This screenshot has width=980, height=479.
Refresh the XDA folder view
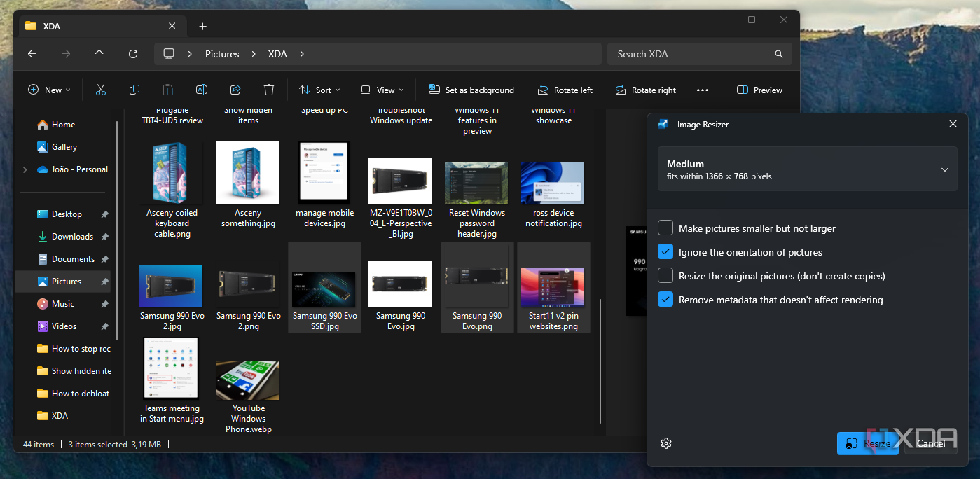pyautogui.click(x=133, y=54)
